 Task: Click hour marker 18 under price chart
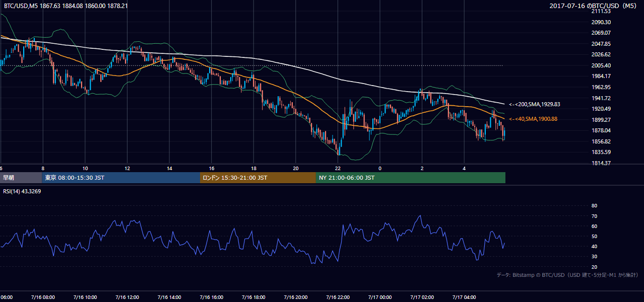click(x=253, y=168)
